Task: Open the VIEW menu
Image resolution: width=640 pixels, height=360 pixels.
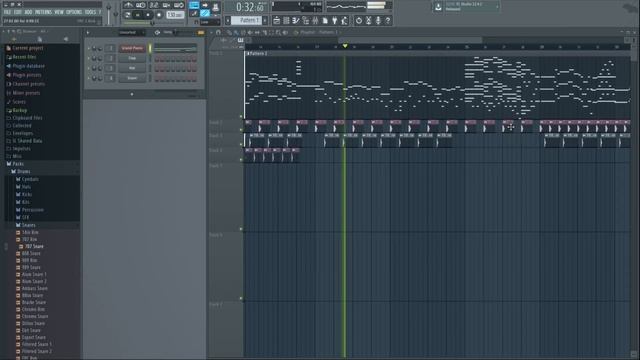Action: [59, 12]
